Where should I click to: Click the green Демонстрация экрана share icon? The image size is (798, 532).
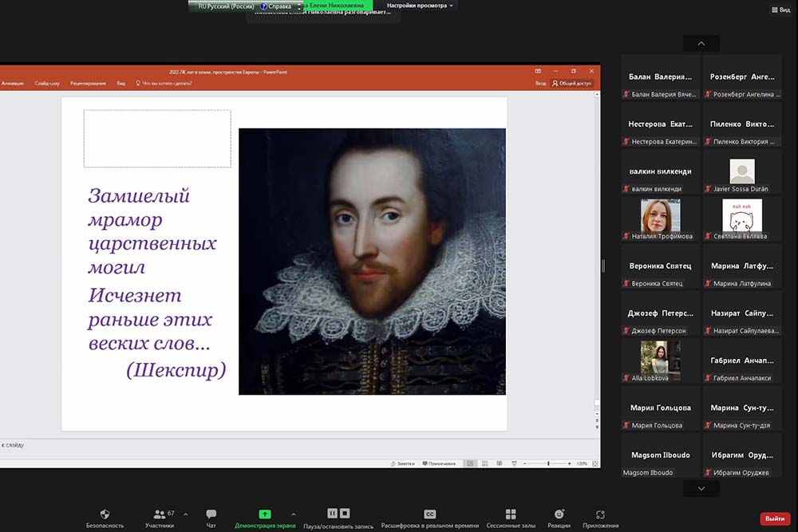click(x=265, y=514)
